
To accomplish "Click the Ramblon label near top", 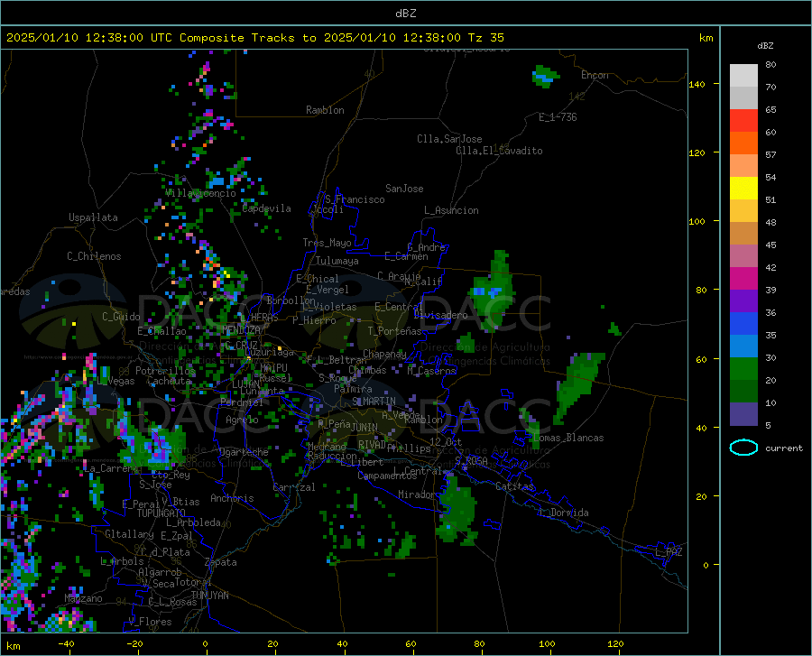I will tap(325, 110).
